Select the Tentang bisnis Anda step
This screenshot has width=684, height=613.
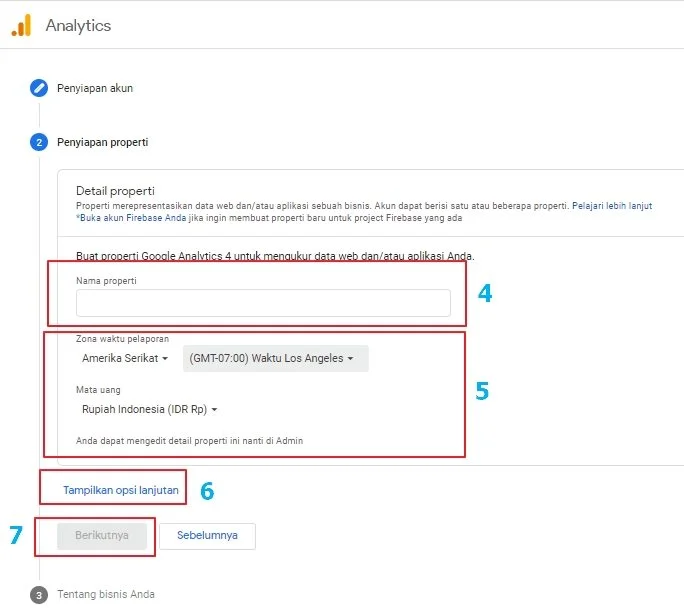106,594
